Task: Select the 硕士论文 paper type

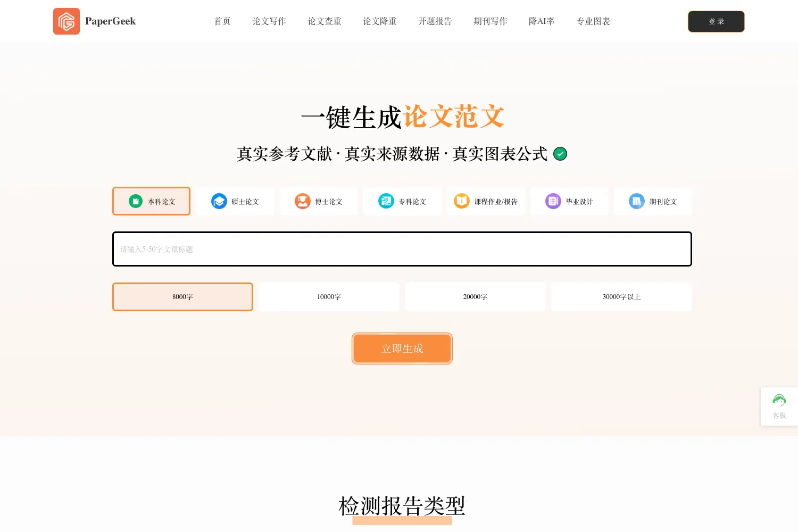Action: 235,201
